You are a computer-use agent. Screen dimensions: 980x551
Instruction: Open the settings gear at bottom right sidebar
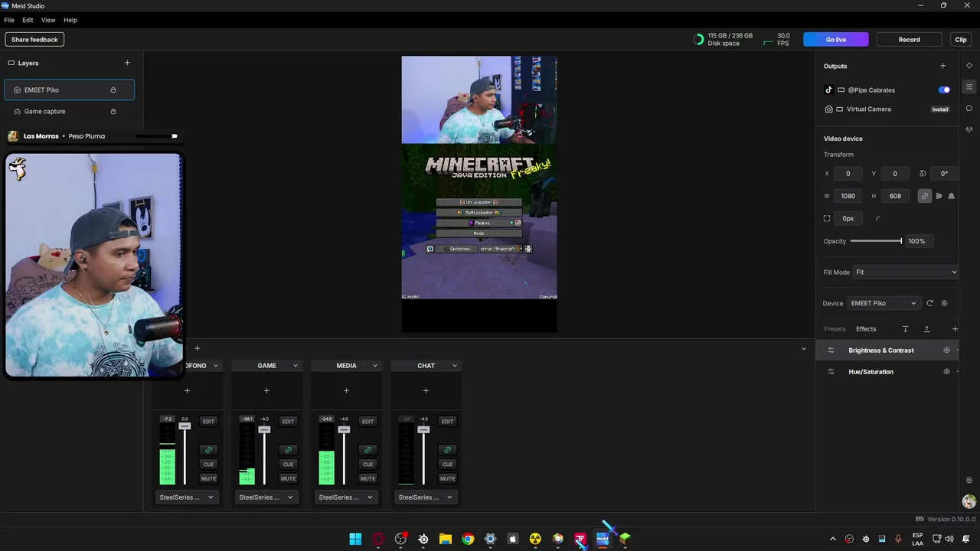click(x=969, y=481)
